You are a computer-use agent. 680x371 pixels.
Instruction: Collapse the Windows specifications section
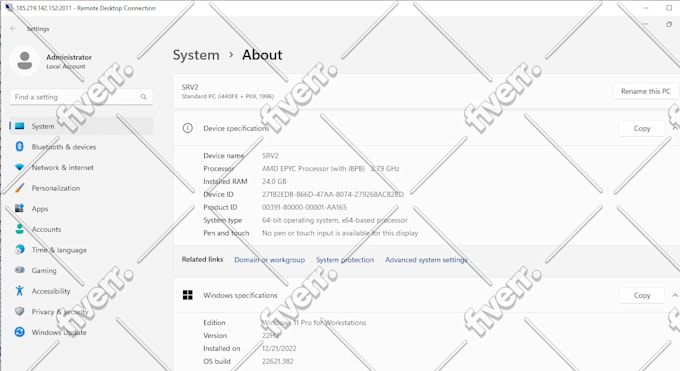[x=675, y=295]
